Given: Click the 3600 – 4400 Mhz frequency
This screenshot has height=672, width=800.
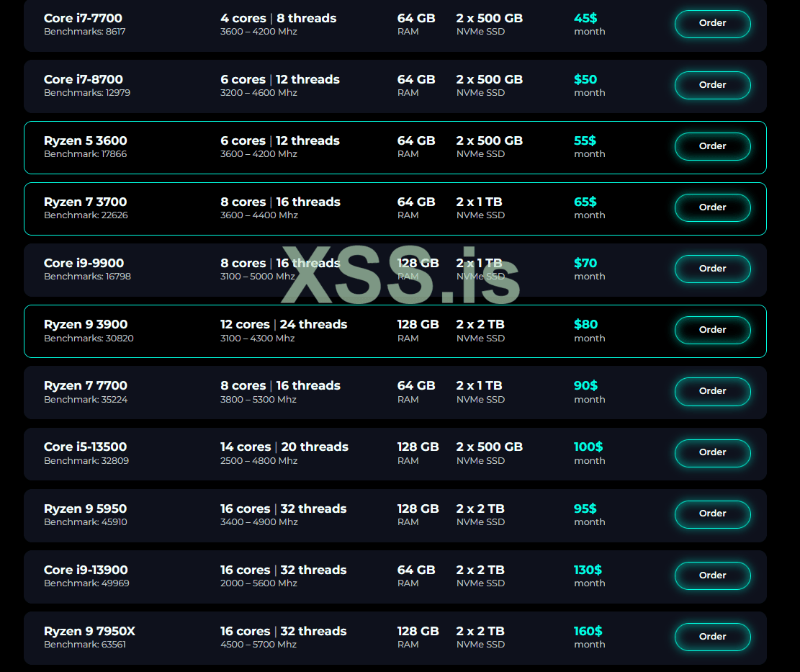Looking at the screenshot, I should tap(259, 215).
